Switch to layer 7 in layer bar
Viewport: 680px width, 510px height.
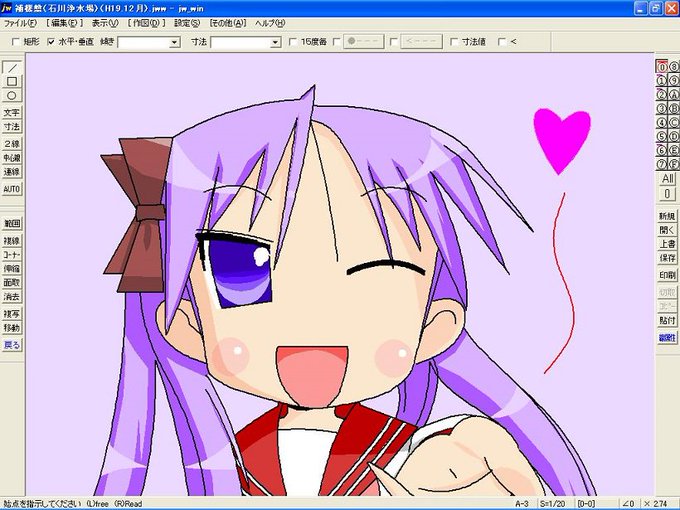coord(661,164)
